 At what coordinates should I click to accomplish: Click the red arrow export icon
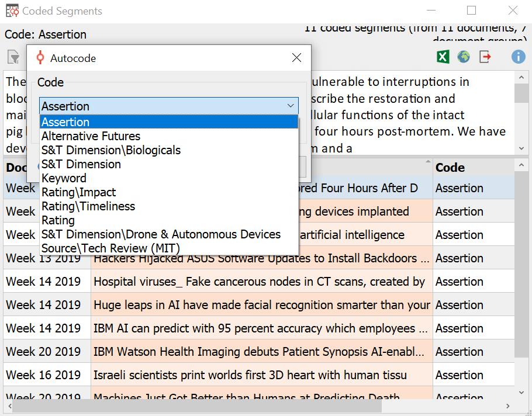coord(485,57)
